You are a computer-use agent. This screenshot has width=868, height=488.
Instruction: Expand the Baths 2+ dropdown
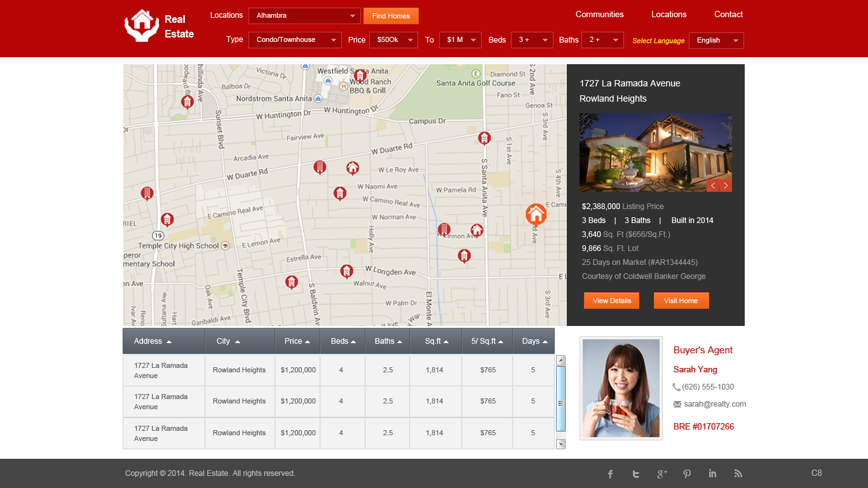602,39
